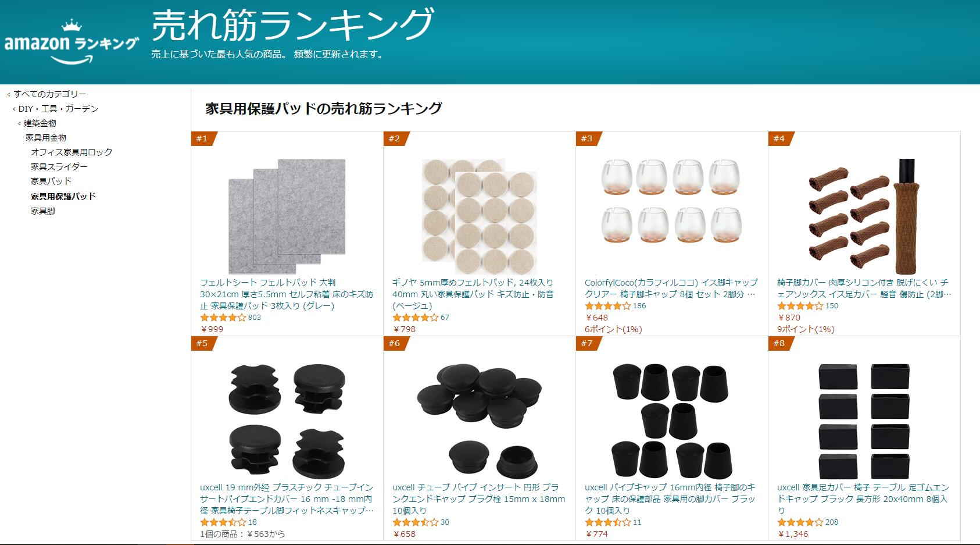The width and height of the screenshot is (980, 545).
Task: Open the gray felt sheet product image
Action: (x=287, y=216)
